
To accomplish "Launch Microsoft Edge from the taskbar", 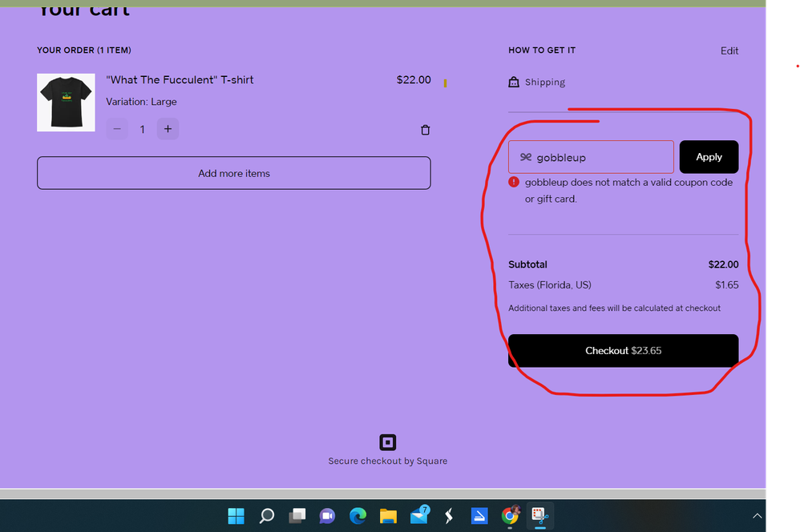I will (x=358, y=515).
